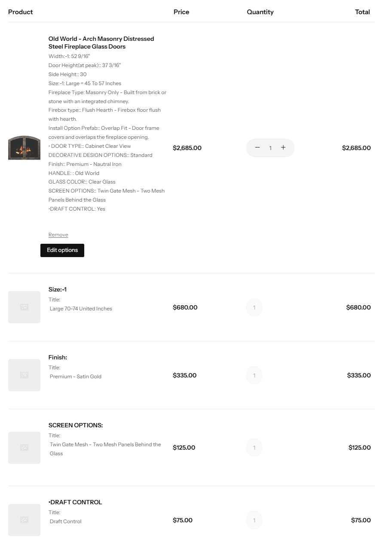Click quantity field of the $335.00 finish item
This screenshot has height=552, width=392.
[x=254, y=375]
